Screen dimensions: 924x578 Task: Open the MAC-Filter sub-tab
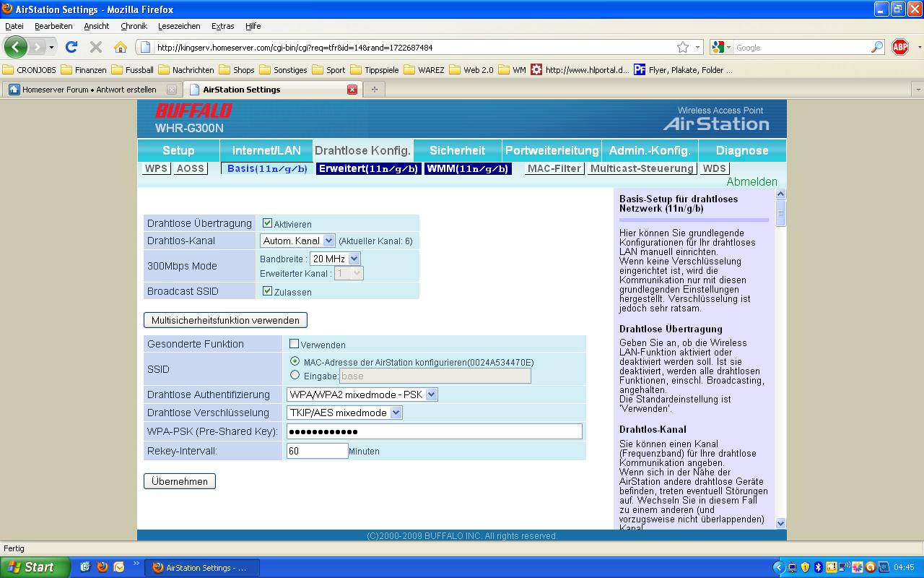click(x=554, y=168)
